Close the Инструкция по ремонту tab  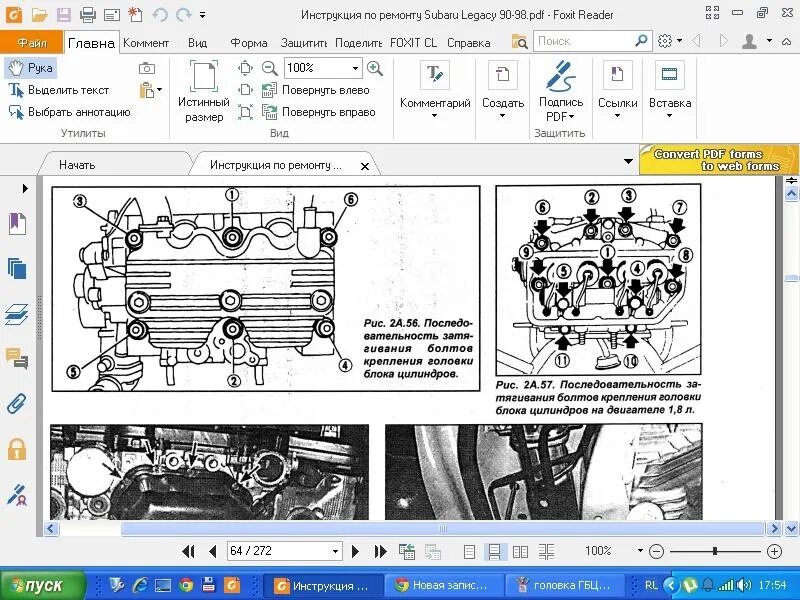coord(365,166)
